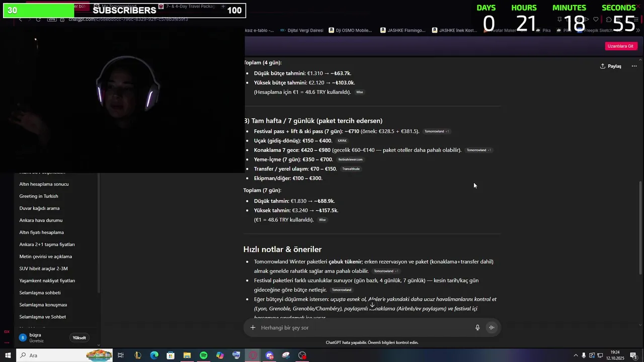Open the Dijital Vergi Dairesi bookmark
The width and height of the screenshot is (644, 362).
[301, 30]
